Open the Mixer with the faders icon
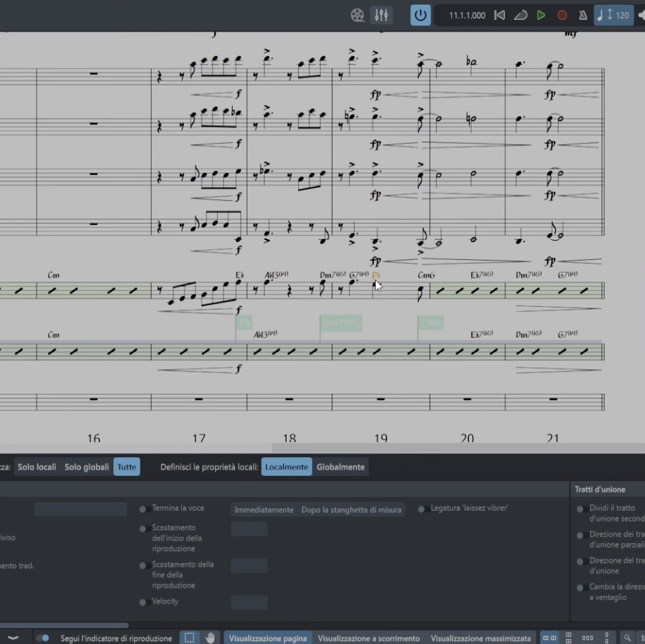The height and width of the screenshot is (644, 645). [381, 15]
